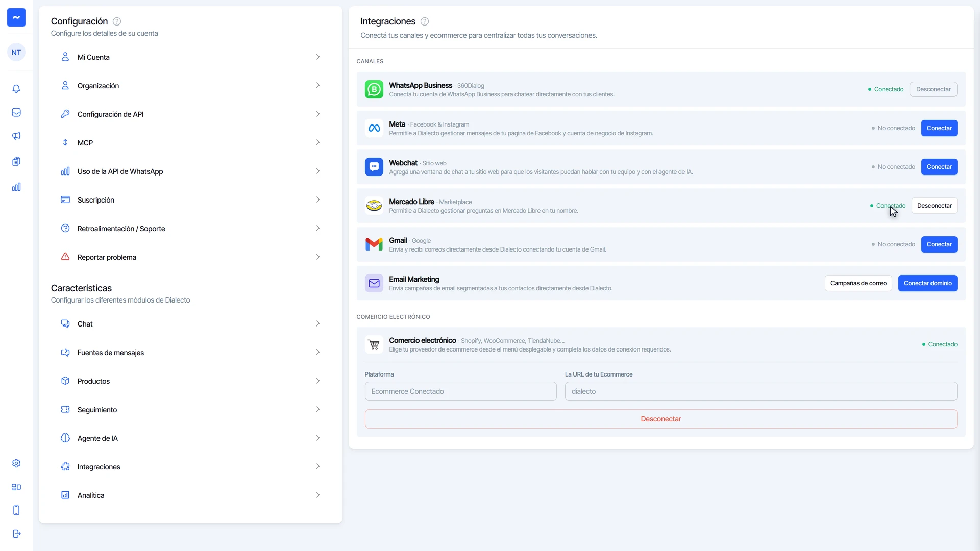This screenshot has width=980, height=551.
Task: Open the clipboard icon in sidebar
Action: (16, 161)
